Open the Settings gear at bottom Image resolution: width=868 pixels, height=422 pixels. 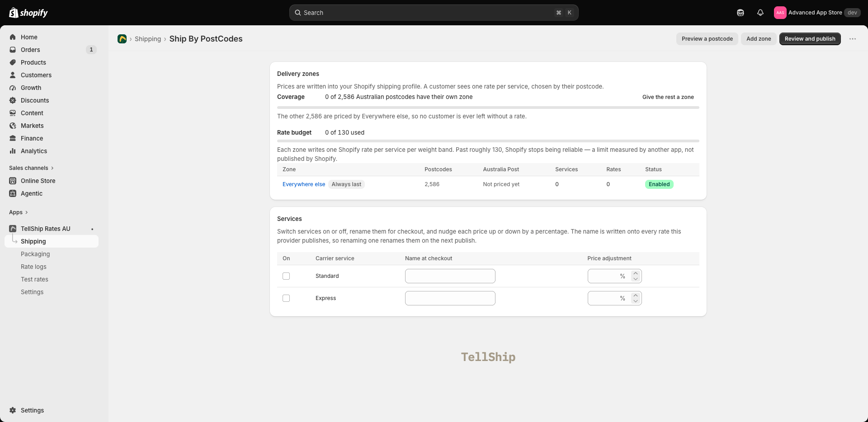(13, 410)
